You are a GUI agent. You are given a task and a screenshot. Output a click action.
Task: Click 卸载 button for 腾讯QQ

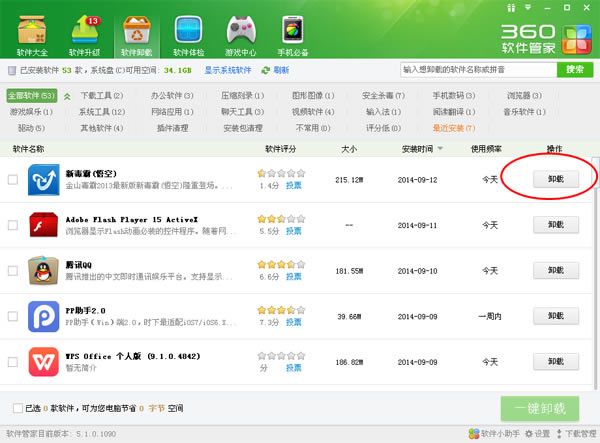point(556,270)
